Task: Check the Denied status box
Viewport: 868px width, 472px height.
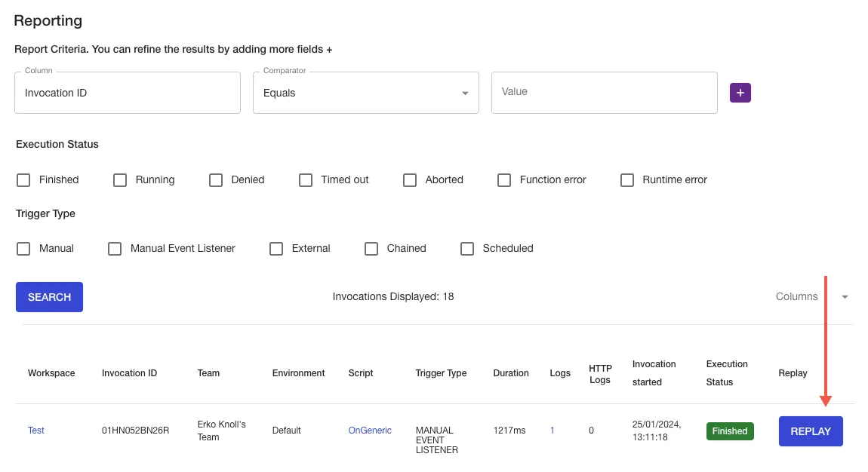Action: coord(216,180)
